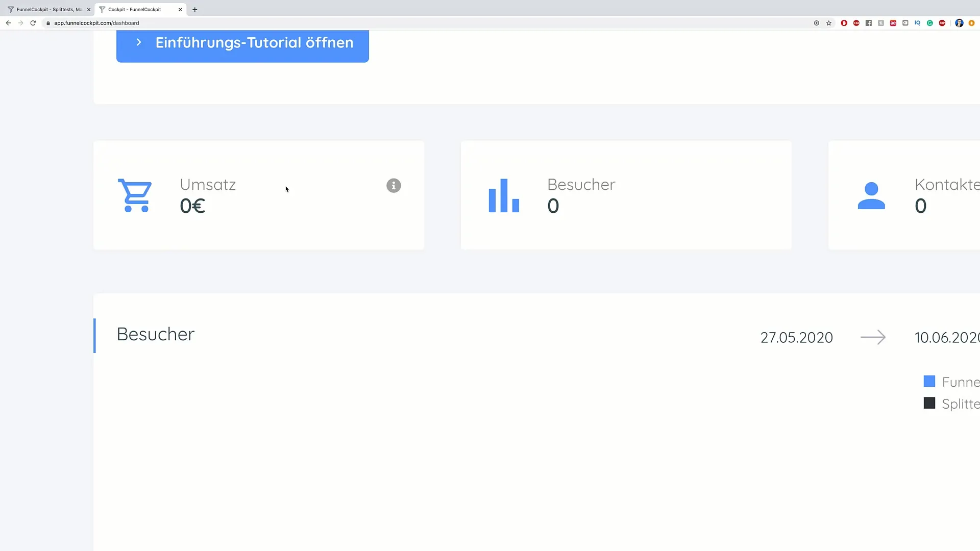
Task: Click the Umsatz info icon
Action: pos(394,186)
